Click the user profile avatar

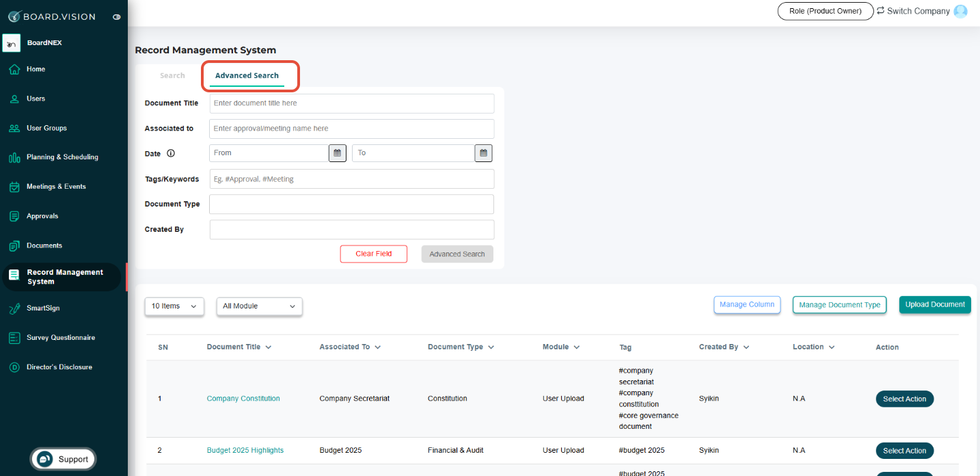(x=961, y=11)
